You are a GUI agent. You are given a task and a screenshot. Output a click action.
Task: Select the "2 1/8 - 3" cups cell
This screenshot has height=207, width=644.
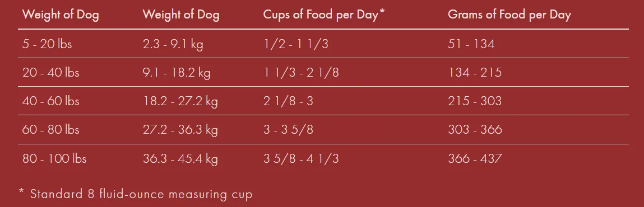coord(288,101)
